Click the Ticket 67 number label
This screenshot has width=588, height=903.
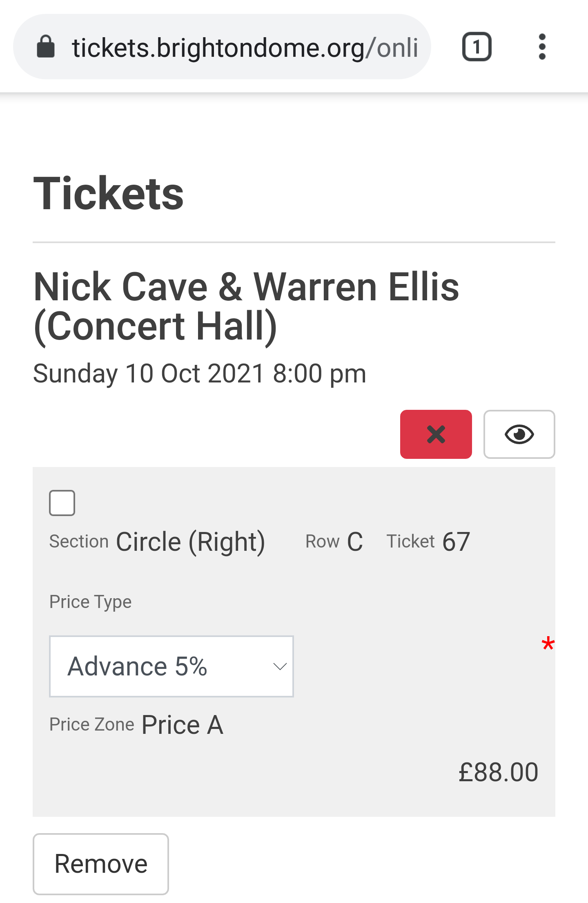428,542
